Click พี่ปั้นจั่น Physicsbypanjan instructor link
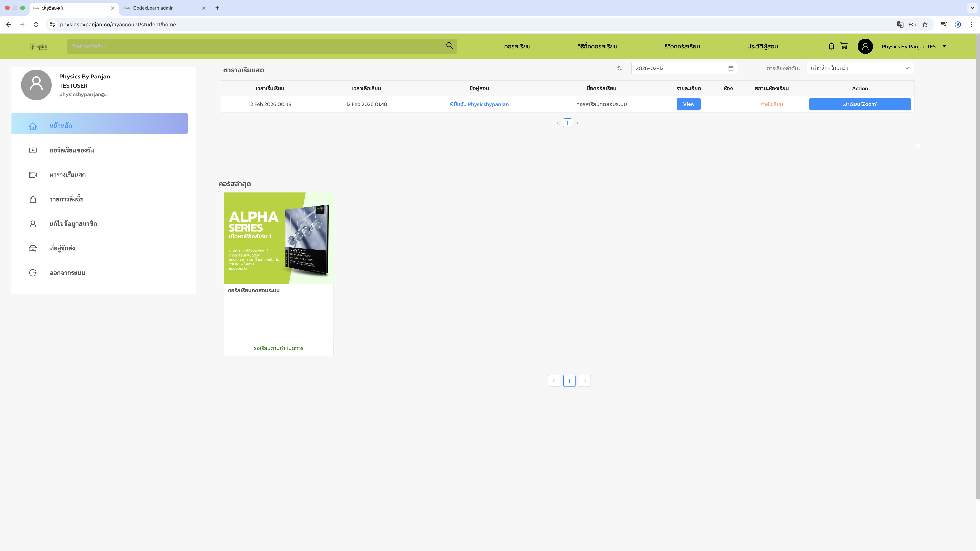The width and height of the screenshot is (980, 551). [479, 104]
